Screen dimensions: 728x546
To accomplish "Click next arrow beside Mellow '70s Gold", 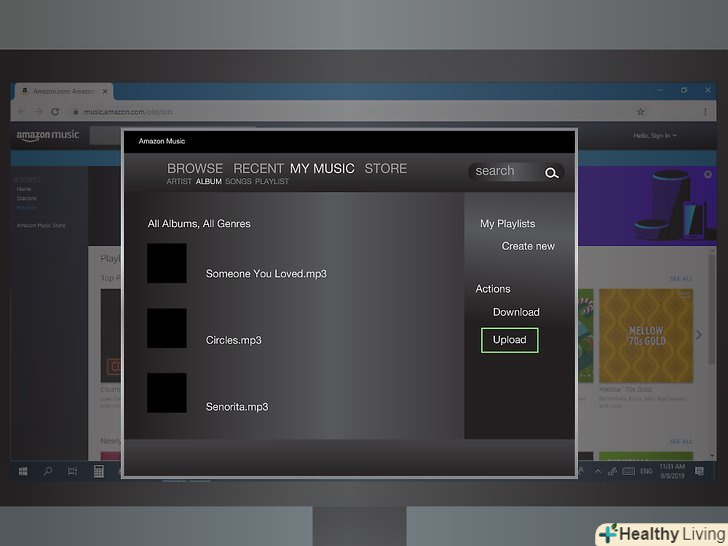I will tap(699, 335).
